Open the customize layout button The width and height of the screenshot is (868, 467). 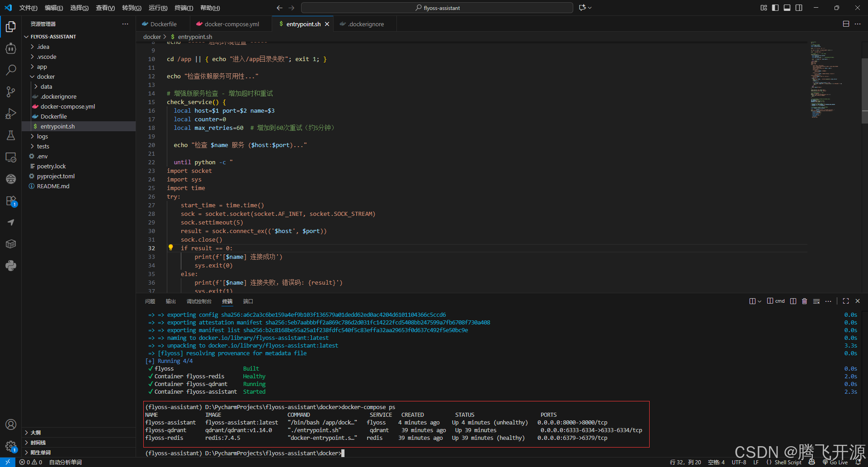[764, 8]
